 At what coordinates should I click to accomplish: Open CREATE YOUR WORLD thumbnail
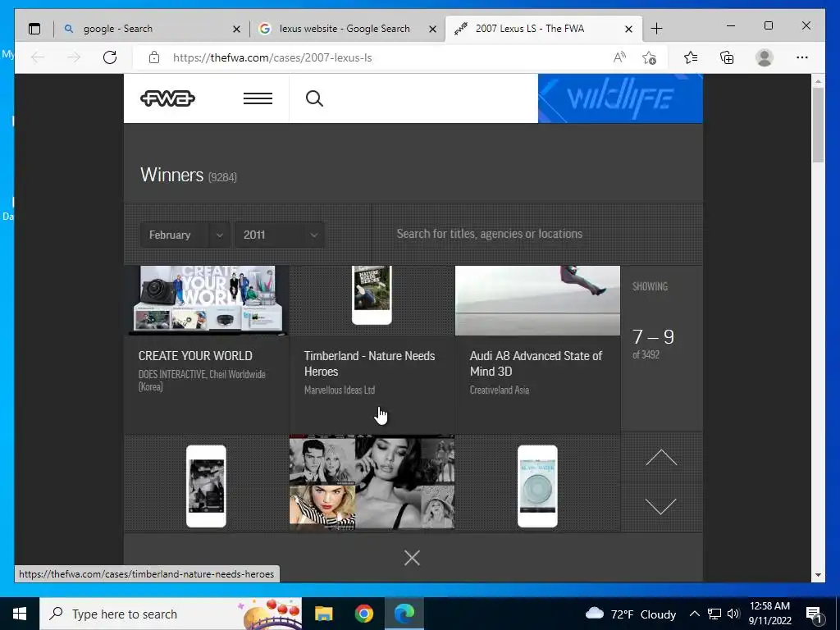pyautogui.click(x=206, y=300)
